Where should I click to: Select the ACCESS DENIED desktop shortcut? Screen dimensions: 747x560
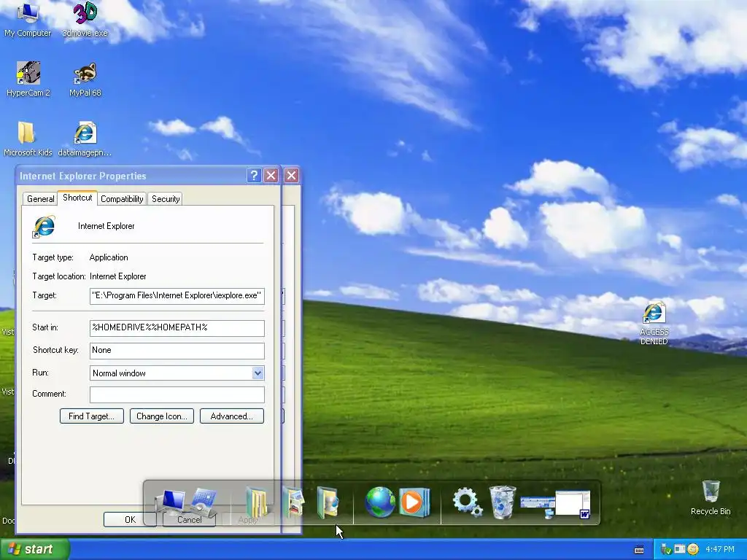(654, 323)
